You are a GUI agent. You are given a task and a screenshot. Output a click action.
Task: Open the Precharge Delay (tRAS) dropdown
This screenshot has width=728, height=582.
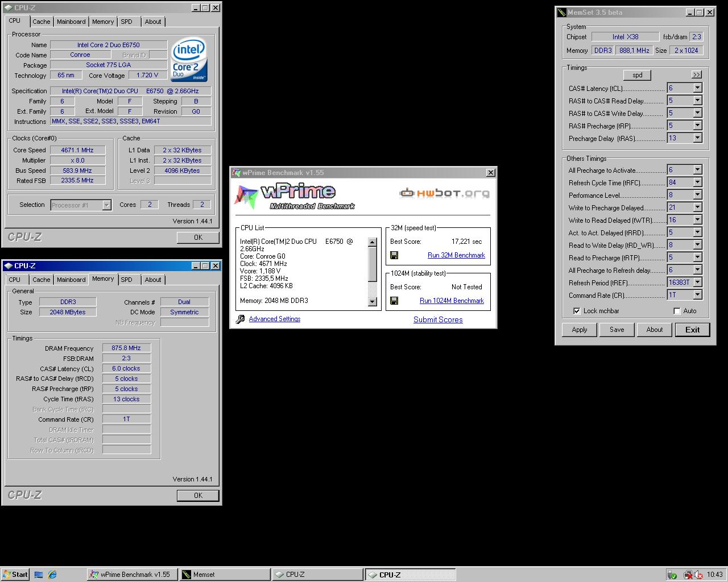[x=697, y=138]
